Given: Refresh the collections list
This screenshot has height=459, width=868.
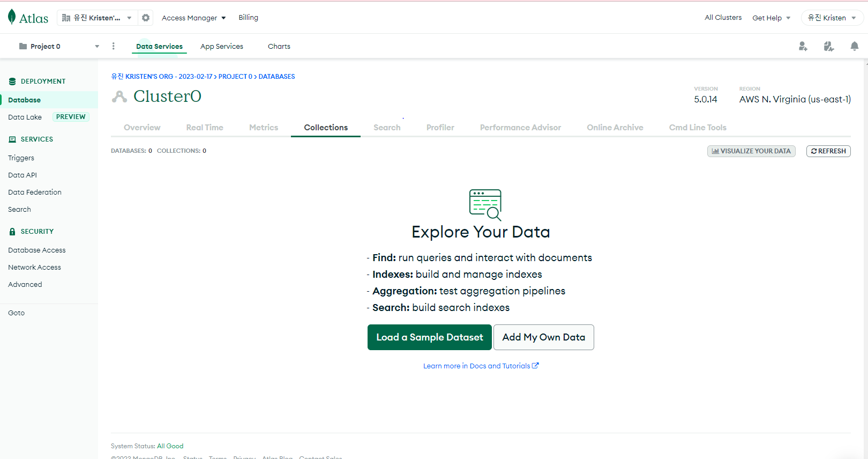Looking at the screenshot, I should coord(828,151).
